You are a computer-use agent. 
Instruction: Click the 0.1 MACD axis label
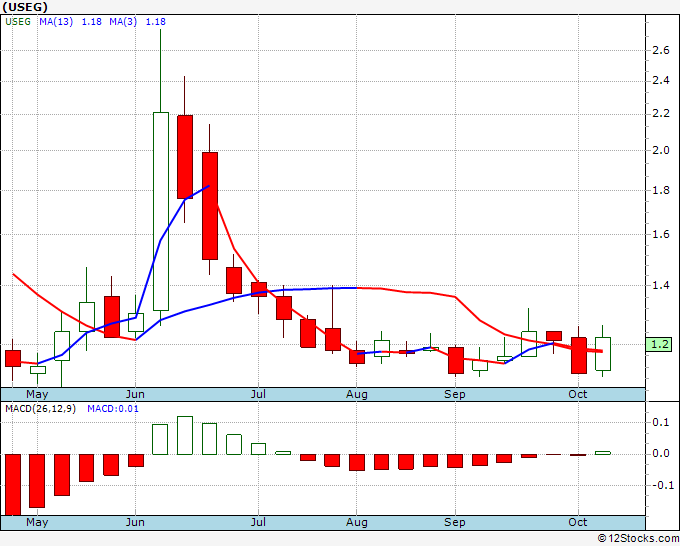click(661, 423)
